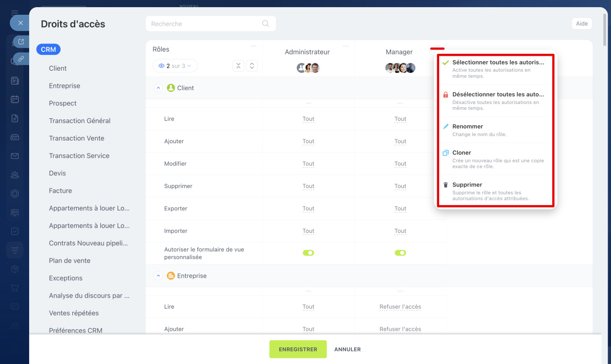Toggle Administrateur custom view form switch
The width and height of the screenshot is (611, 364).
click(308, 253)
